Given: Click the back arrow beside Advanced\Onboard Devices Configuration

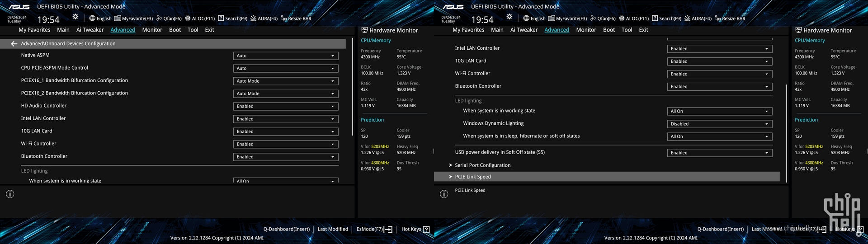Looking at the screenshot, I should [x=14, y=44].
